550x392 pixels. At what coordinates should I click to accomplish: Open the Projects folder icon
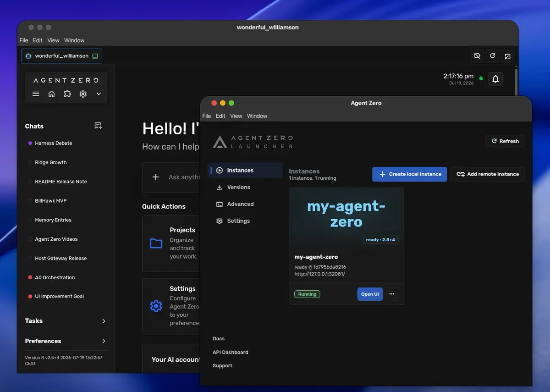(156, 243)
